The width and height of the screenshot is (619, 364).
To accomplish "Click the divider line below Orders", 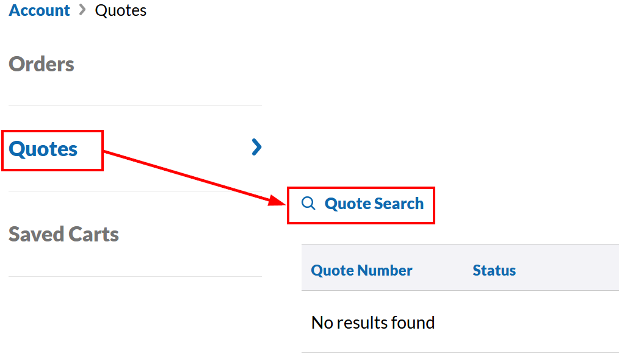I will (x=136, y=106).
